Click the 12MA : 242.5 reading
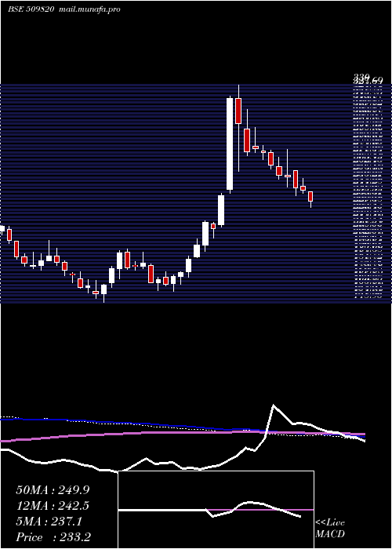The image size is (392, 549). click(x=53, y=506)
